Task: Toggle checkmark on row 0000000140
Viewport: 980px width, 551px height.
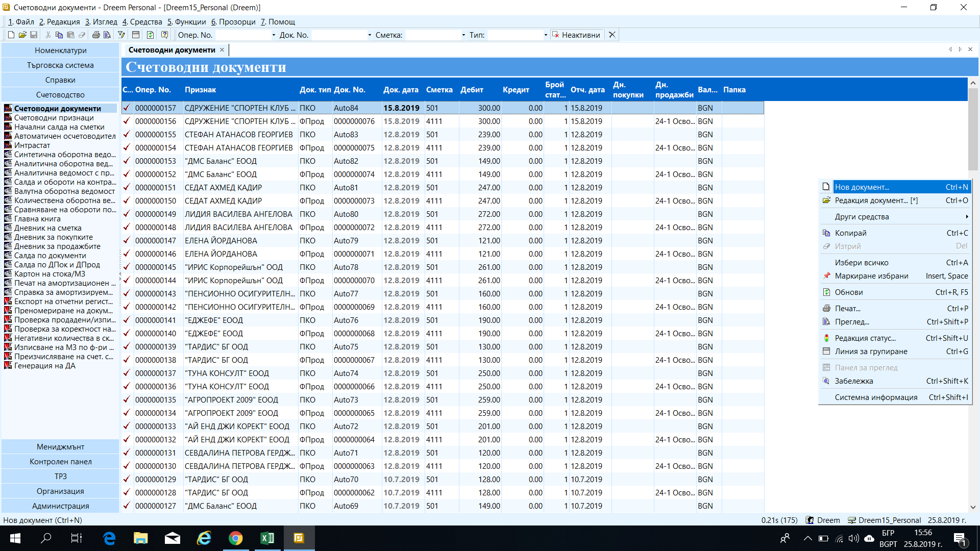Action: pyautogui.click(x=127, y=333)
